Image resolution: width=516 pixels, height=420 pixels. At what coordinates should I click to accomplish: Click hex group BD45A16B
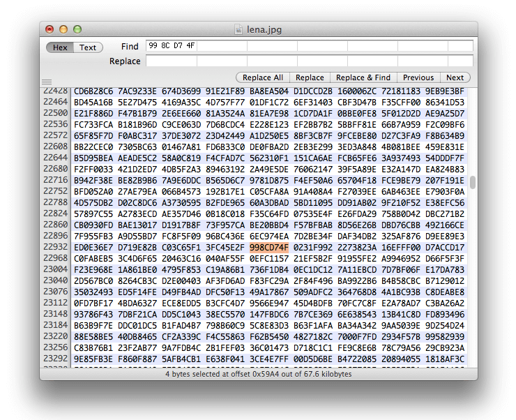point(93,103)
